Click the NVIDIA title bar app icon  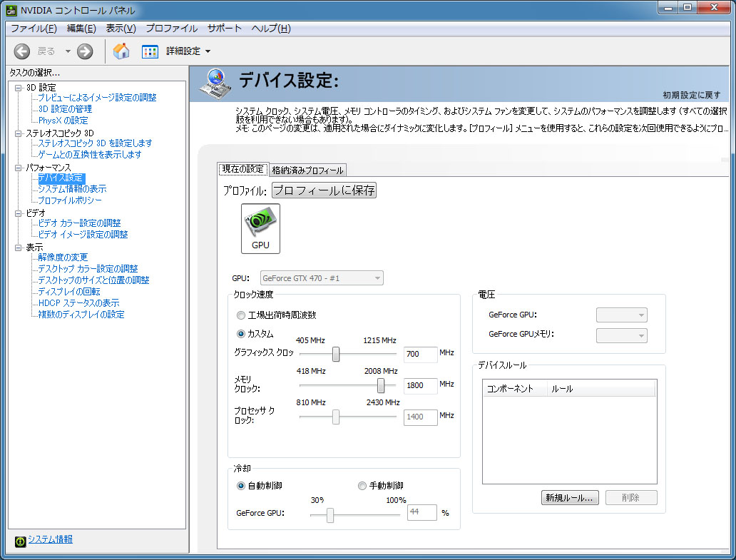pos(11,10)
